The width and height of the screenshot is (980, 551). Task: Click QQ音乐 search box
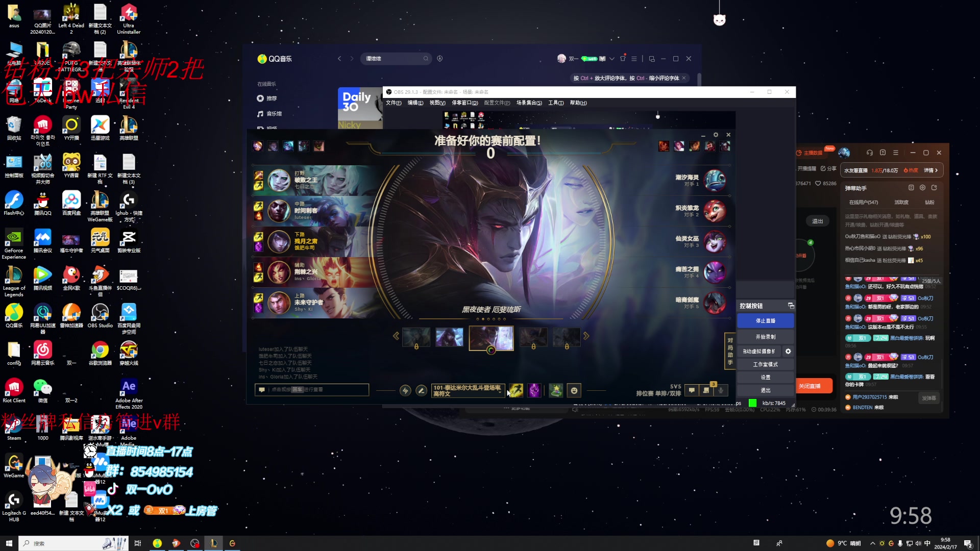pyautogui.click(x=396, y=59)
